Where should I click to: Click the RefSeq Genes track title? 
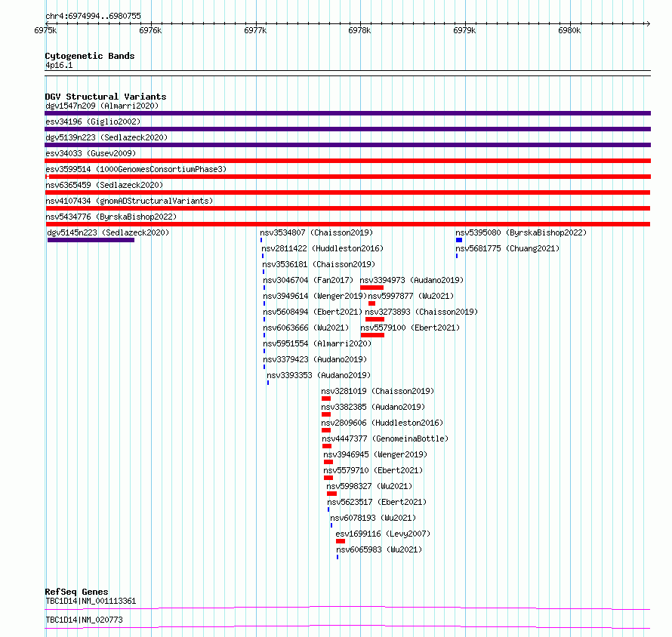[x=76, y=592]
